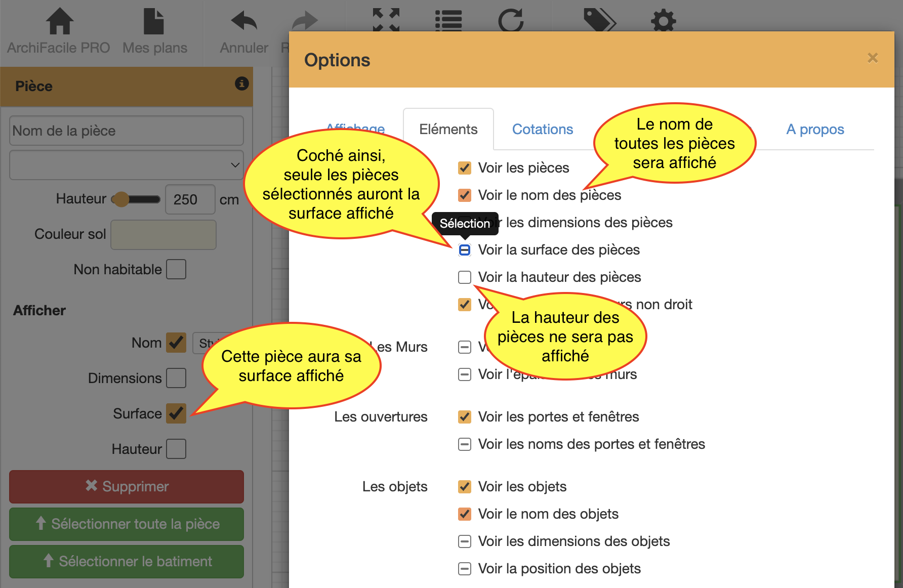Click the Supprimer button

[126, 486]
